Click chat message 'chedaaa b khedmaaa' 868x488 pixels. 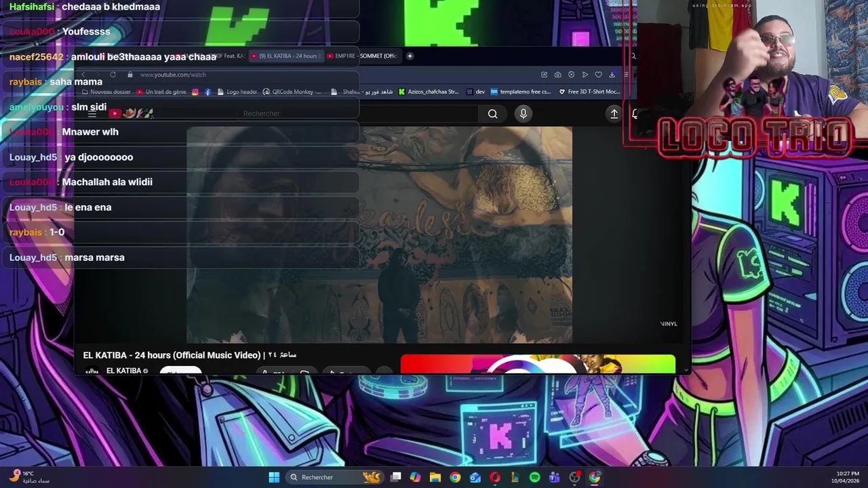point(111,7)
